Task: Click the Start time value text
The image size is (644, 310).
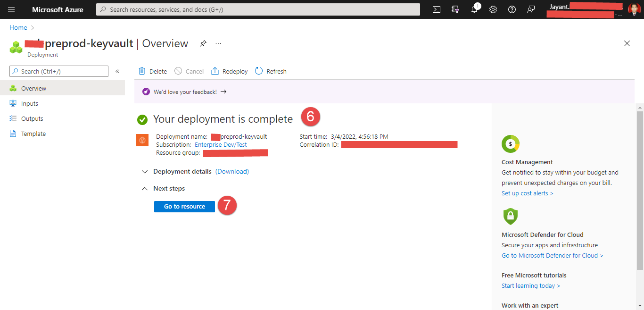Action: (x=360, y=137)
